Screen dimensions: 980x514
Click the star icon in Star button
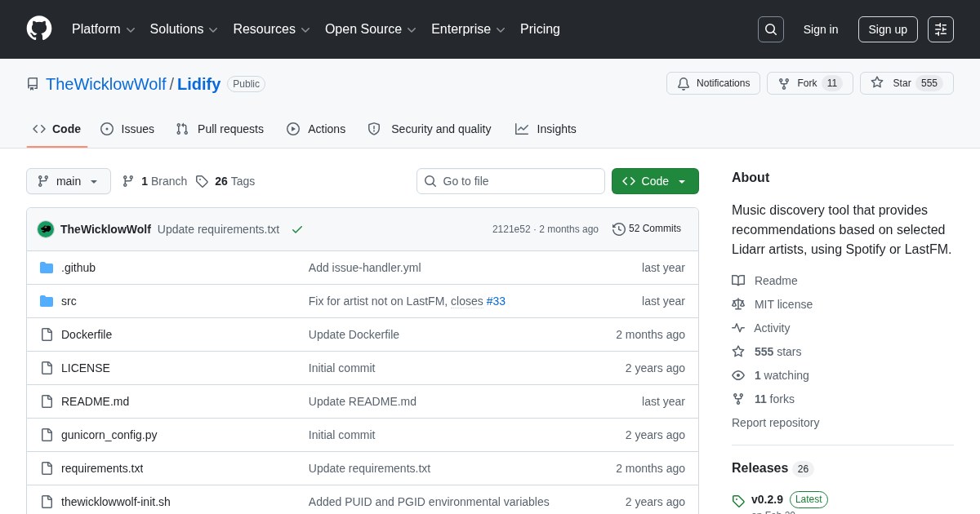(877, 82)
